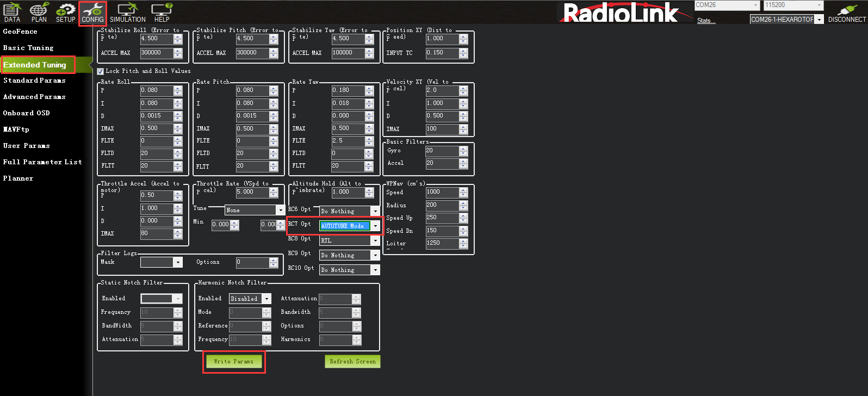
Task: Expand the RC7 Opt AUTOTUNE Mode dropdown
Action: coord(375,226)
